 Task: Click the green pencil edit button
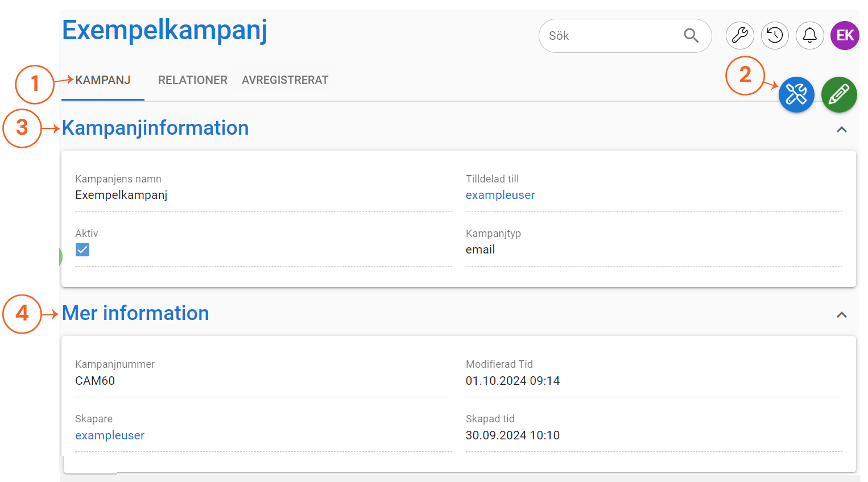839,94
